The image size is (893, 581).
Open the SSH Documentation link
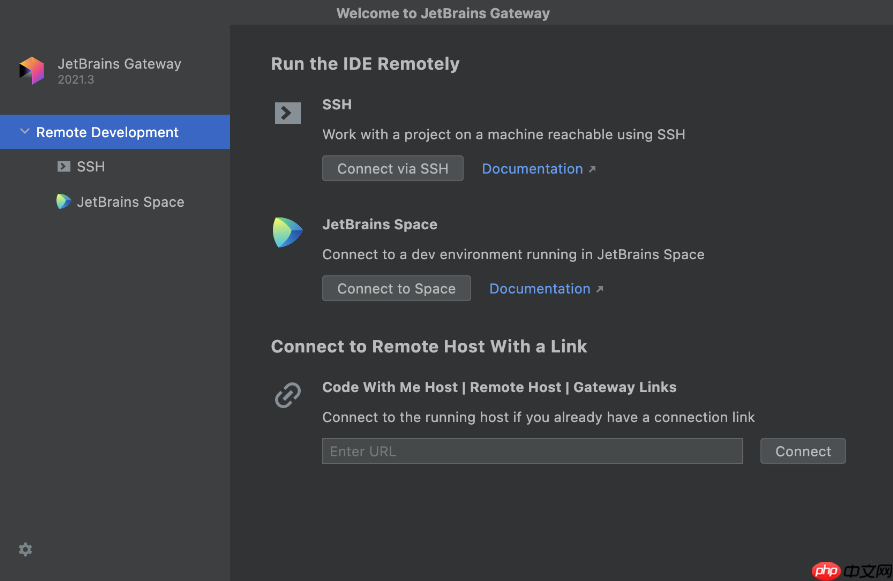click(x=532, y=169)
